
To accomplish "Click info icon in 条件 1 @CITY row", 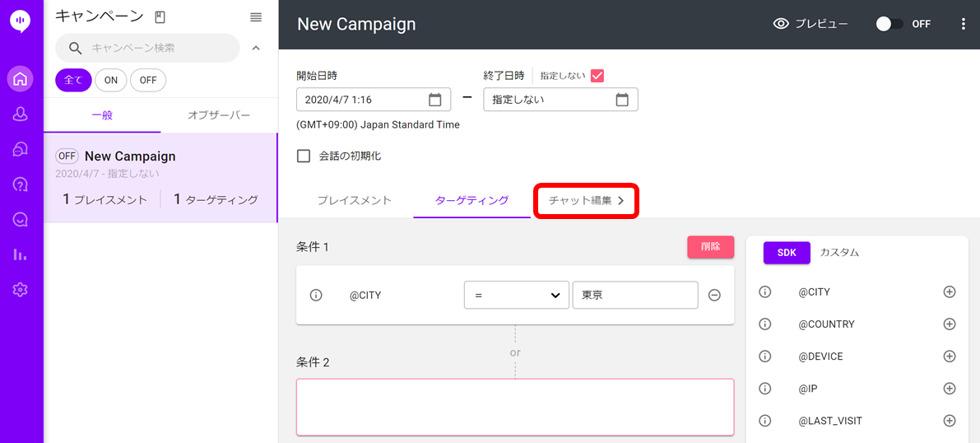I will (316, 296).
